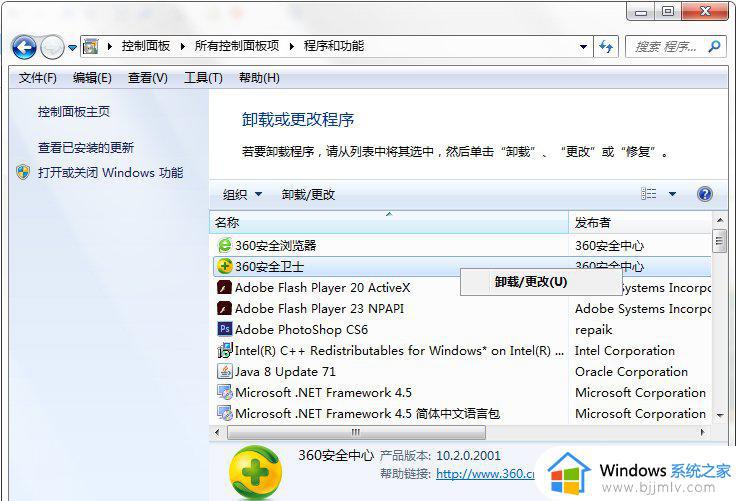Open the 编辑(E) menu
736x501 pixels.
pos(92,77)
